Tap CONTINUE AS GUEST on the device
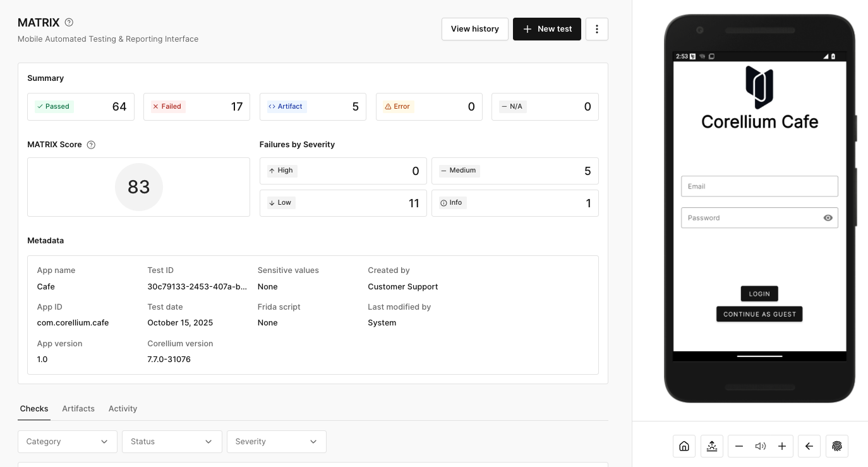The width and height of the screenshot is (868, 467). [x=759, y=314]
